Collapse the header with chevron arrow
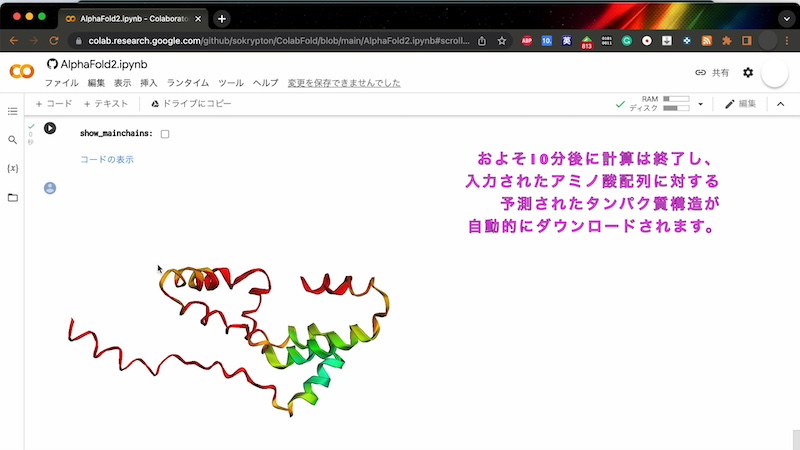The width and height of the screenshot is (800, 450). coord(781,104)
